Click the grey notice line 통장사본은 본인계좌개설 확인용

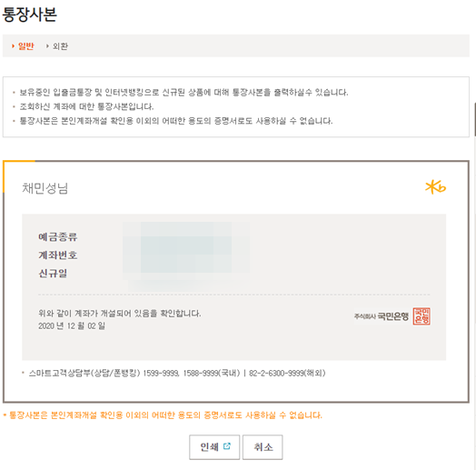tap(176, 121)
